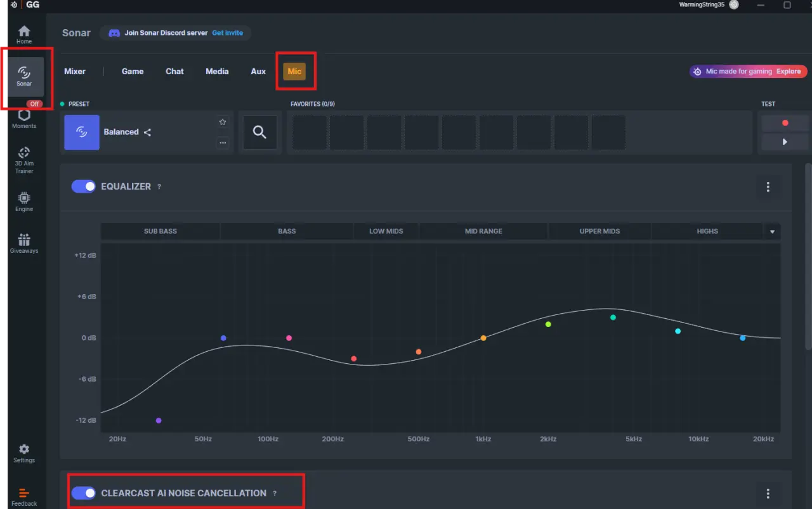Minimize the GG window
Image resolution: width=812 pixels, height=509 pixels.
pos(761,5)
